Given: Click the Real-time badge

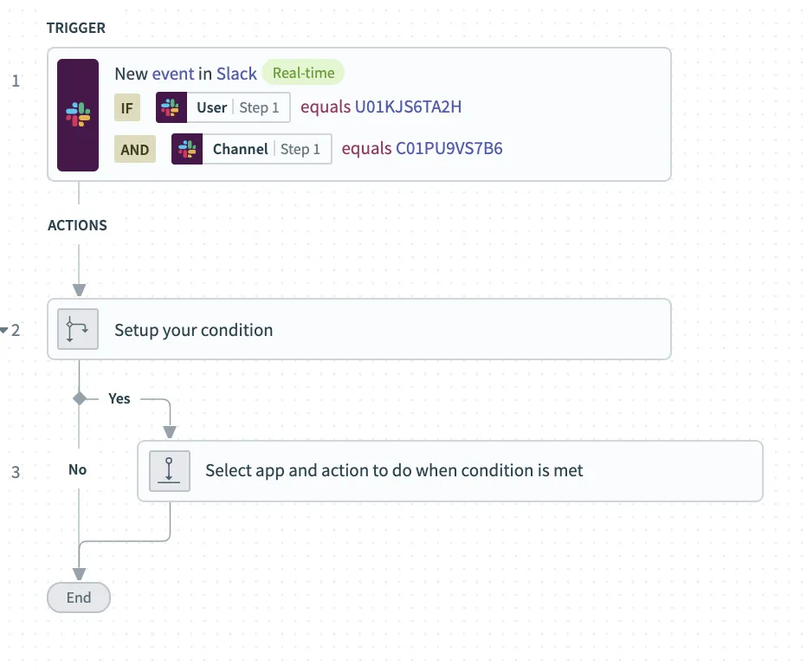Looking at the screenshot, I should click(303, 73).
